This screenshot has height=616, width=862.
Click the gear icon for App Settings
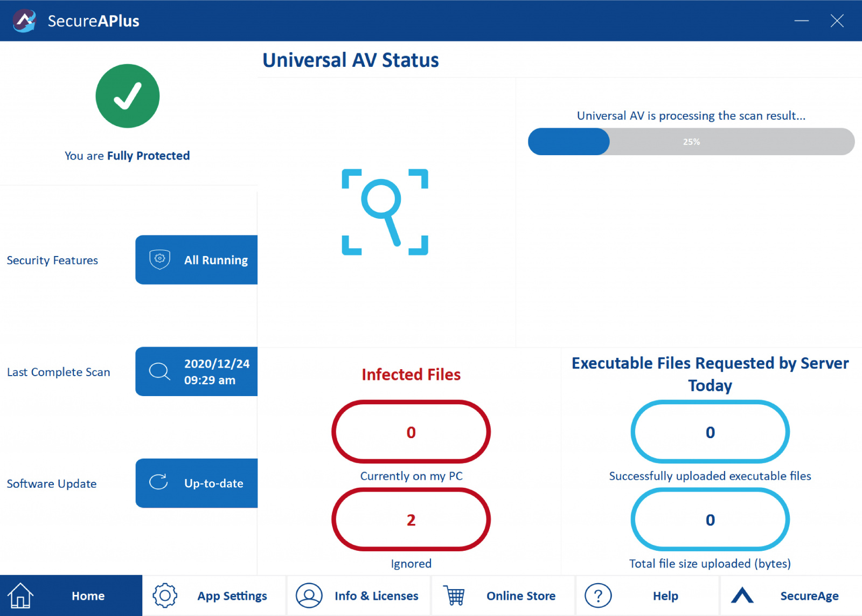click(165, 596)
